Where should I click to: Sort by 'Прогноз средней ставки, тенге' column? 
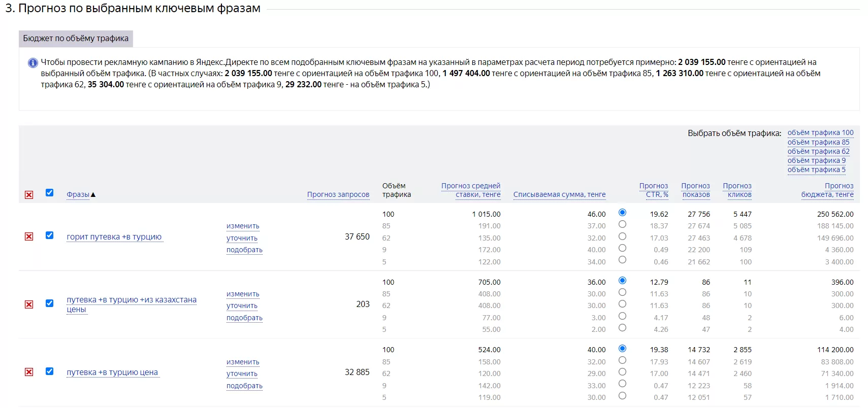[471, 190]
